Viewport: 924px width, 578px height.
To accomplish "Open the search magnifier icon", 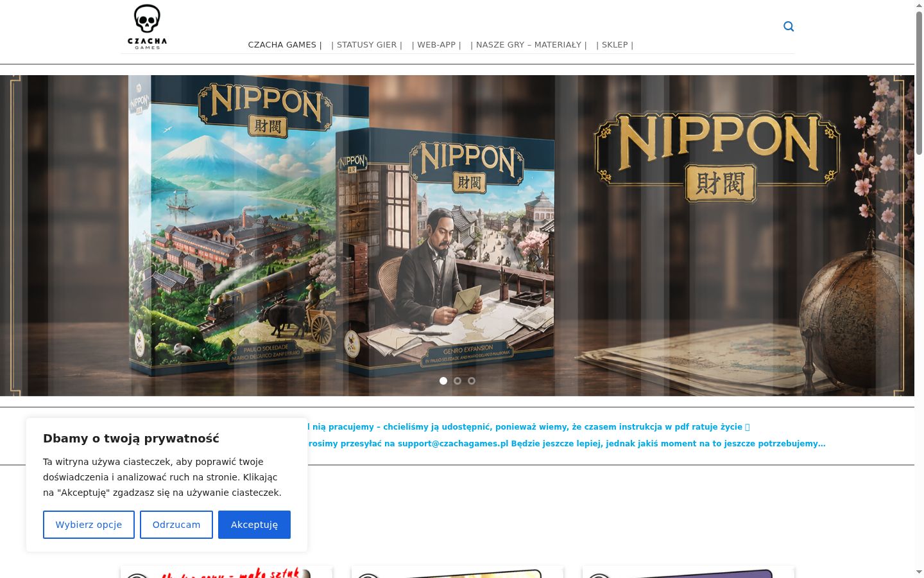I will point(789,26).
